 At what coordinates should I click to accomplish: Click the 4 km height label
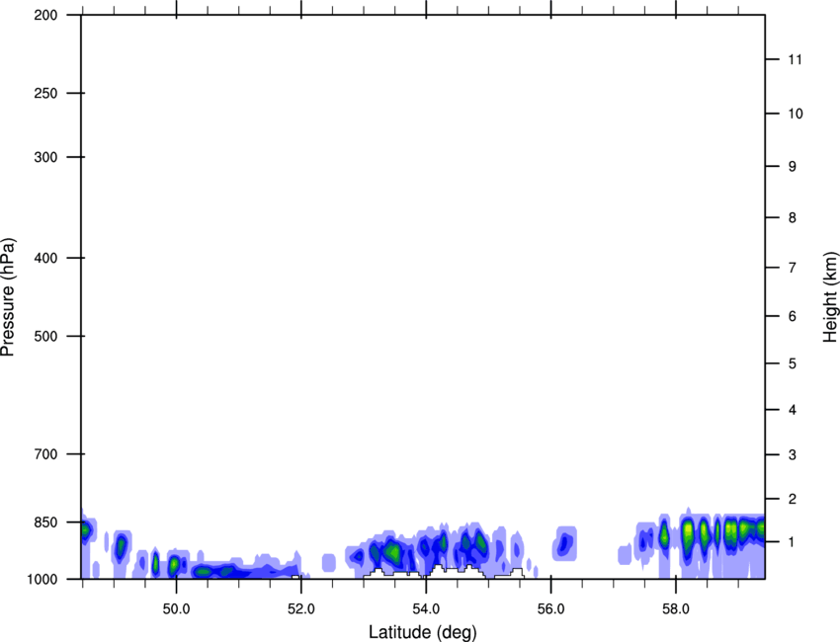point(793,410)
